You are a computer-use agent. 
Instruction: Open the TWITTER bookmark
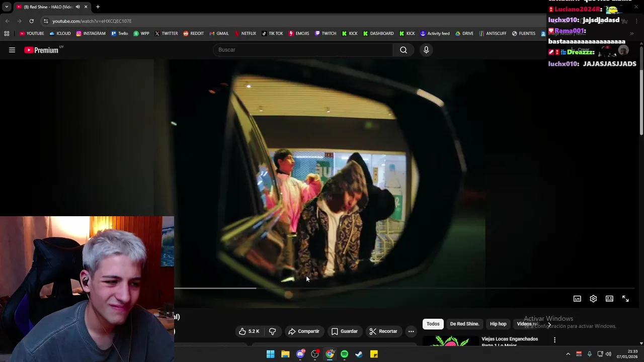click(x=166, y=34)
